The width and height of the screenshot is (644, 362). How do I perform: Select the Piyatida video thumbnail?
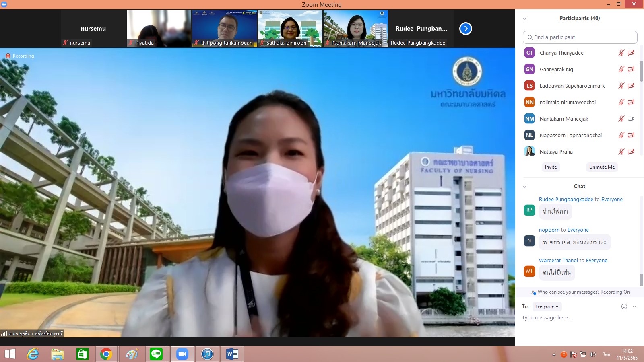(x=159, y=29)
